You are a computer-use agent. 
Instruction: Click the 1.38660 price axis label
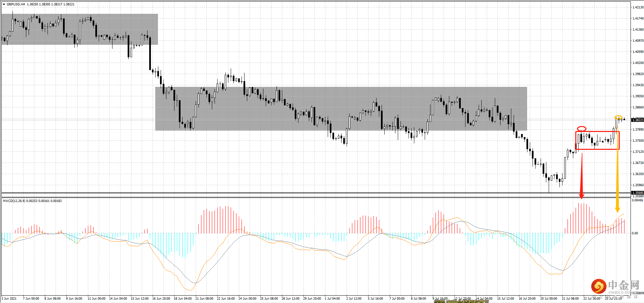click(x=638, y=107)
